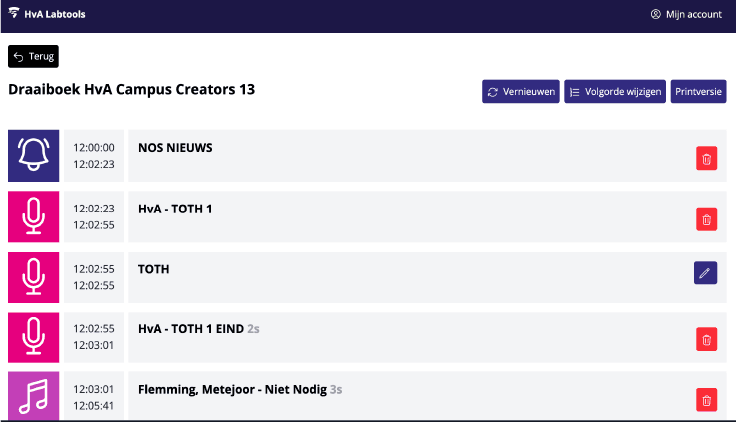
Task: Open Mijn account in the top bar
Action: [686, 14]
